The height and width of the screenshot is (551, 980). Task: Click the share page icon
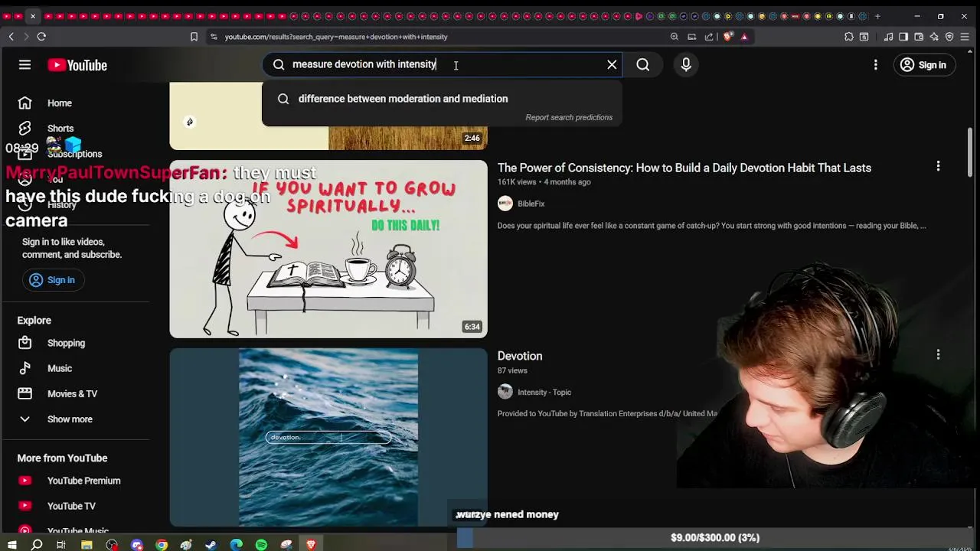pos(709,37)
